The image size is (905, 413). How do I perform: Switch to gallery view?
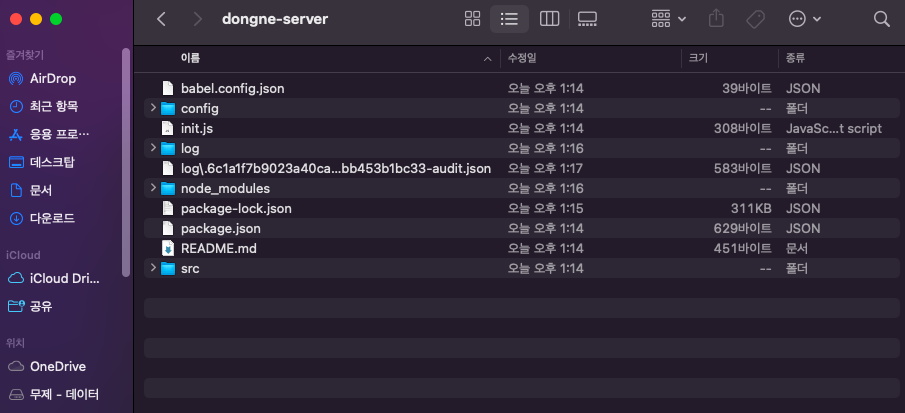(587, 19)
